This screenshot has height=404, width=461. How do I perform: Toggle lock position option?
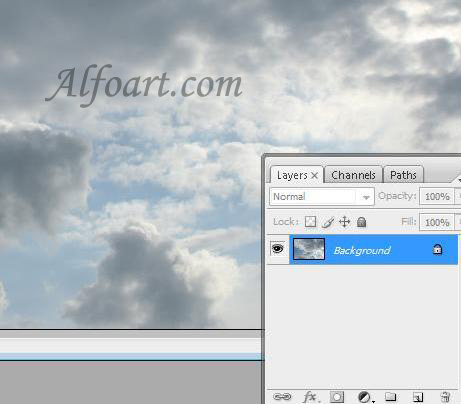(x=344, y=222)
